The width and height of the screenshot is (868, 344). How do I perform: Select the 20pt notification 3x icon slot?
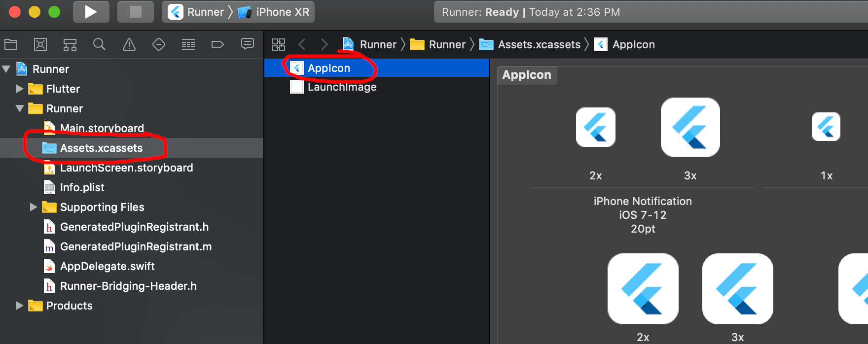[690, 127]
